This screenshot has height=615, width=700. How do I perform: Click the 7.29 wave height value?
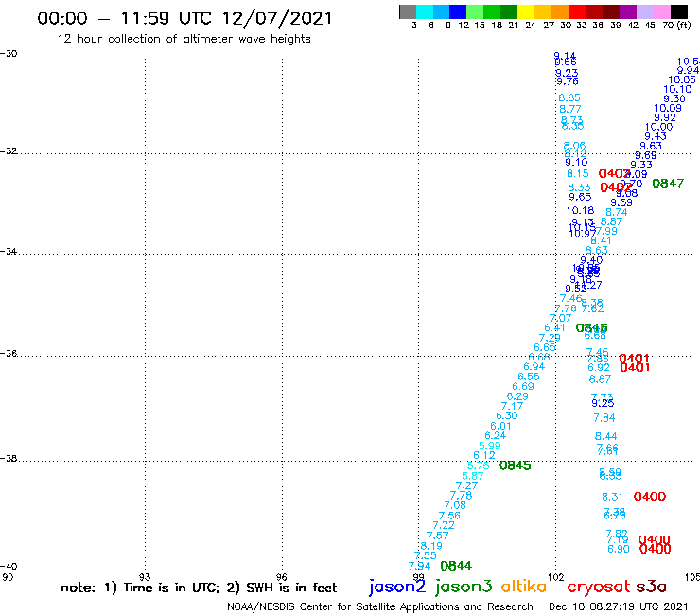pyautogui.click(x=549, y=338)
